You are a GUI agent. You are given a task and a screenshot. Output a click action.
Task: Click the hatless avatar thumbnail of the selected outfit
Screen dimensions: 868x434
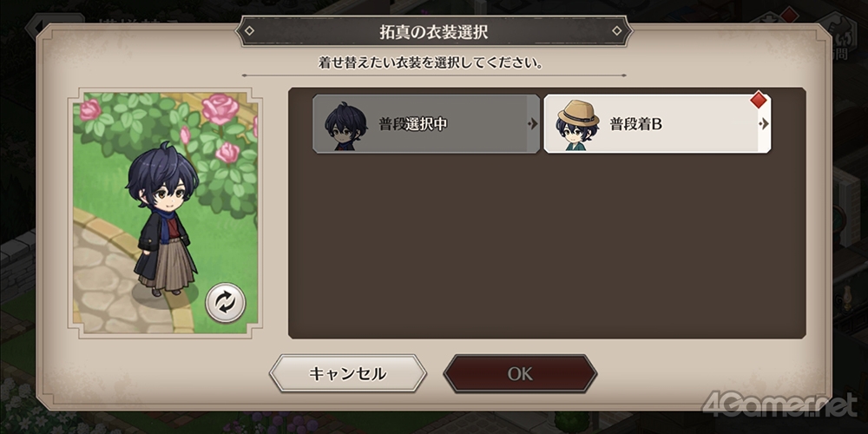pos(346,126)
